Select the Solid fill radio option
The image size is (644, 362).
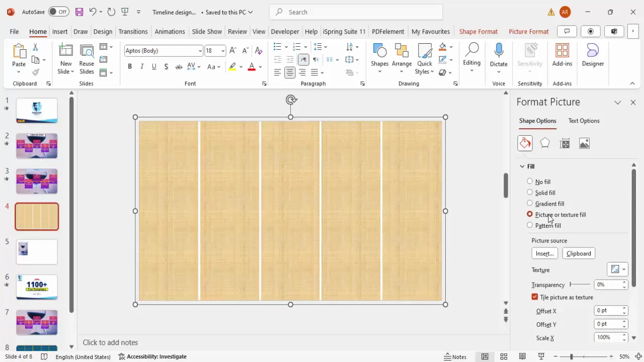pyautogui.click(x=530, y=193)
